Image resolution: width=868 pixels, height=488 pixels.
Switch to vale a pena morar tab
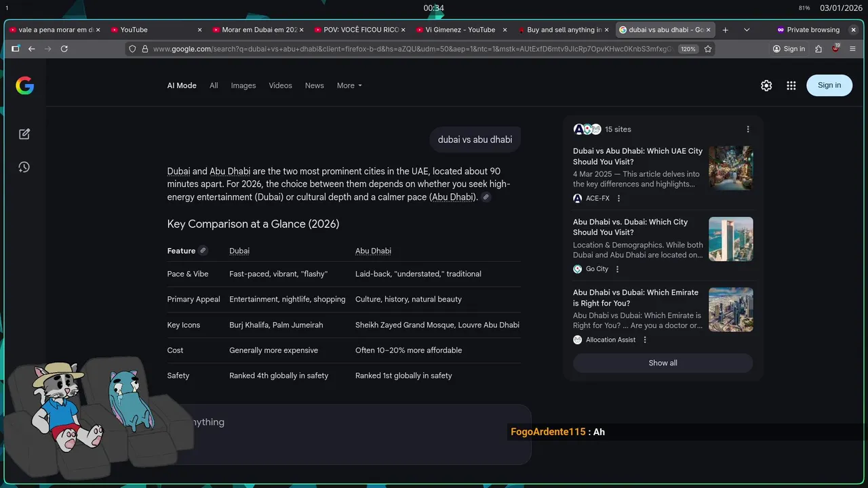click(55, 30)
